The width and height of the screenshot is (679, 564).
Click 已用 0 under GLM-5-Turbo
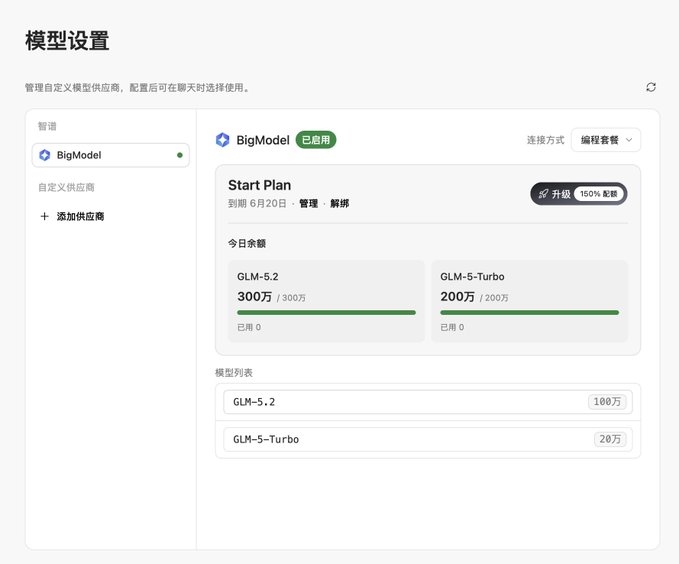point(452,327)
